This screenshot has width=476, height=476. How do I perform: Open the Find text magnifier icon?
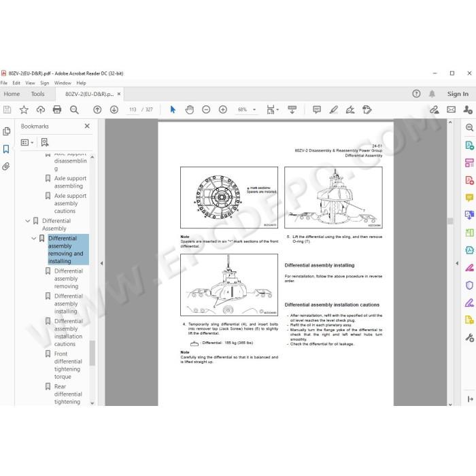click(x=74, y=109)
